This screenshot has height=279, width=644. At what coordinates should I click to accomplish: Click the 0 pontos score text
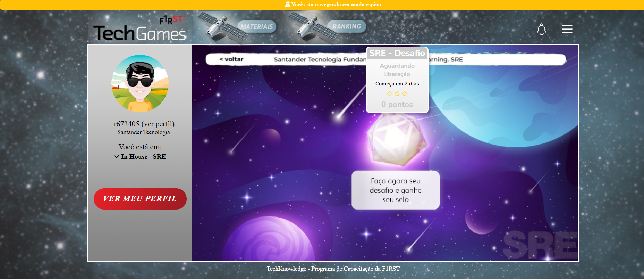pos(397,105)
